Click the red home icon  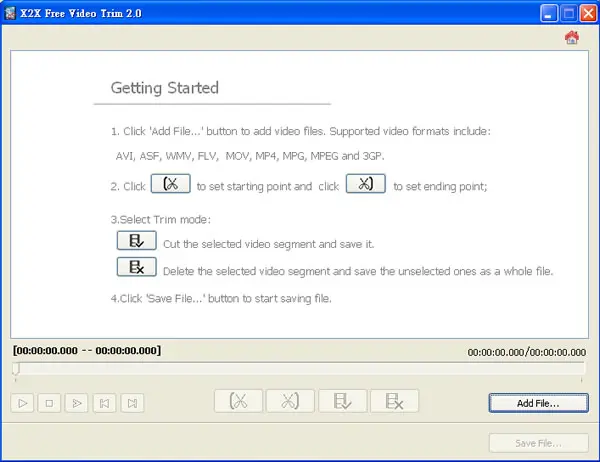[572, 38]
